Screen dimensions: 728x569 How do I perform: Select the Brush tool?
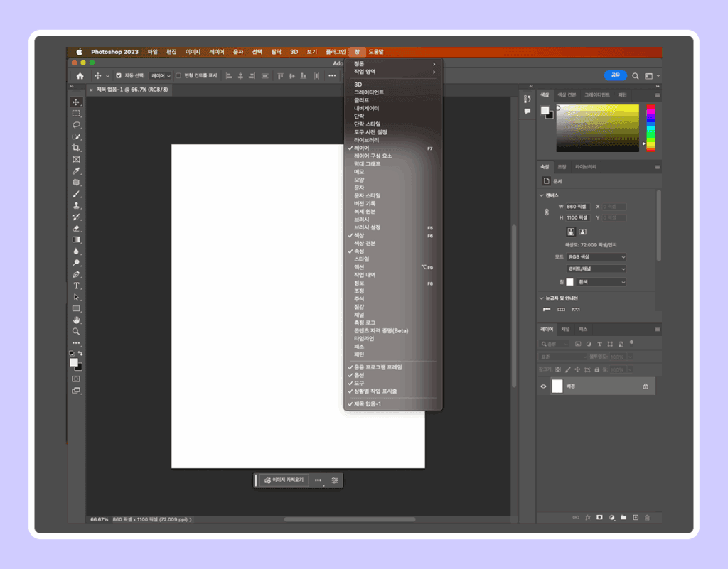(76, 195)
